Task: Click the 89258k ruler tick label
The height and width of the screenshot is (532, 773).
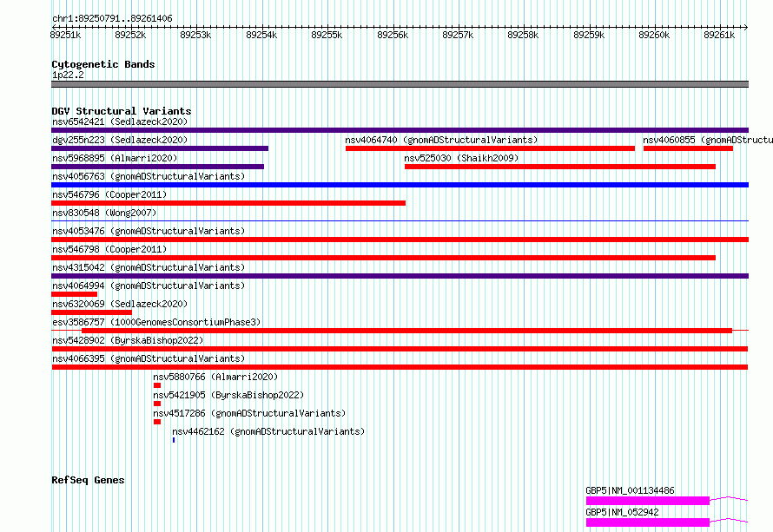Action: (x=523, y=35)
